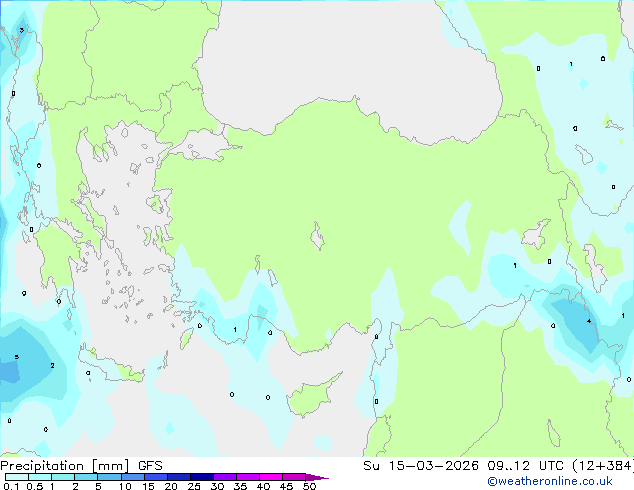Click the 'Precipitation [mm] GFS' title text
The image size is (634, 490).
pyautogui.click(x=81, y=466)
